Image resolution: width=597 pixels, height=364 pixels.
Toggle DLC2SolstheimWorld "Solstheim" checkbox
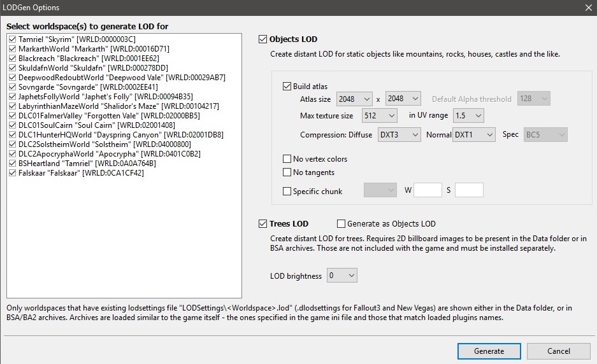12,144
